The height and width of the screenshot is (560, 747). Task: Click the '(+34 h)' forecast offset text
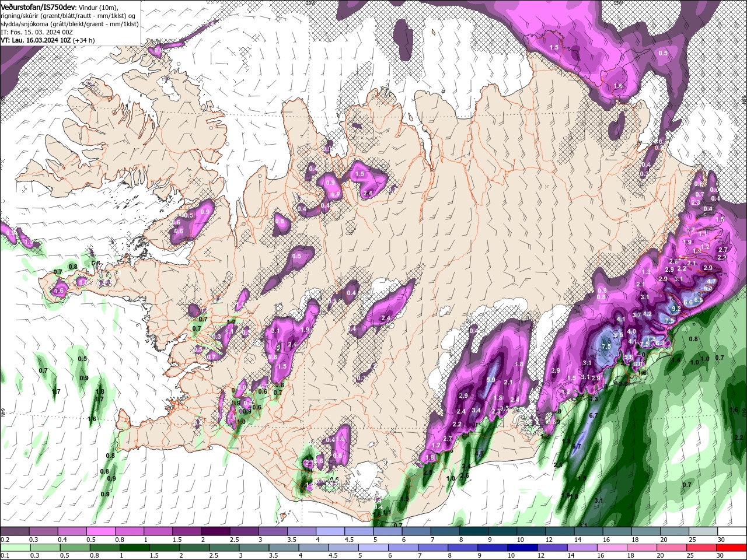(84, 40)
